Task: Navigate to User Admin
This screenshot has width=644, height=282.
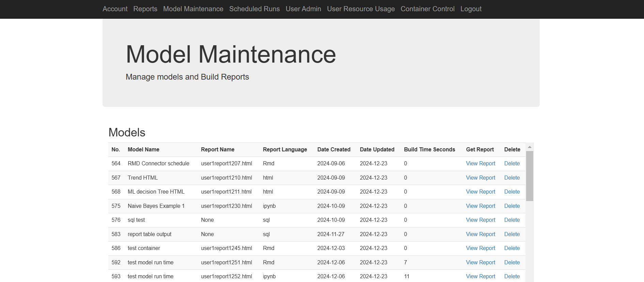Action: click(303, 9)
